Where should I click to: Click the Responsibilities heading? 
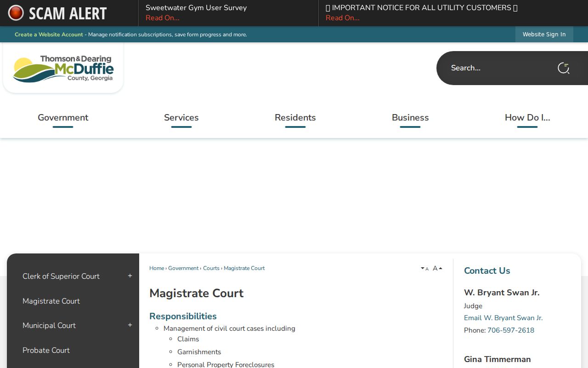(x=183, y=316)
